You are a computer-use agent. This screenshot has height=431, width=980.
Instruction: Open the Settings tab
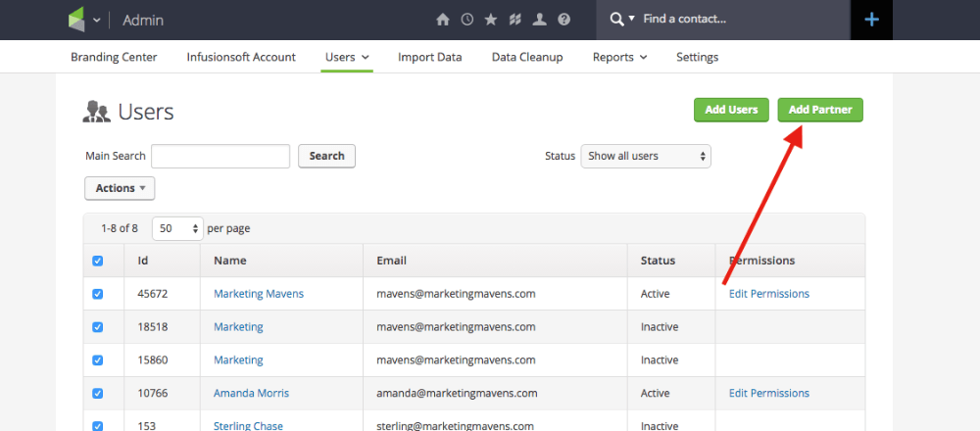click(698, 57)
